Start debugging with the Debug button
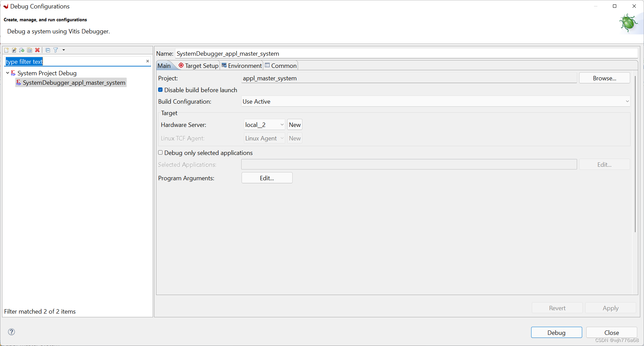 click(556, 332)
